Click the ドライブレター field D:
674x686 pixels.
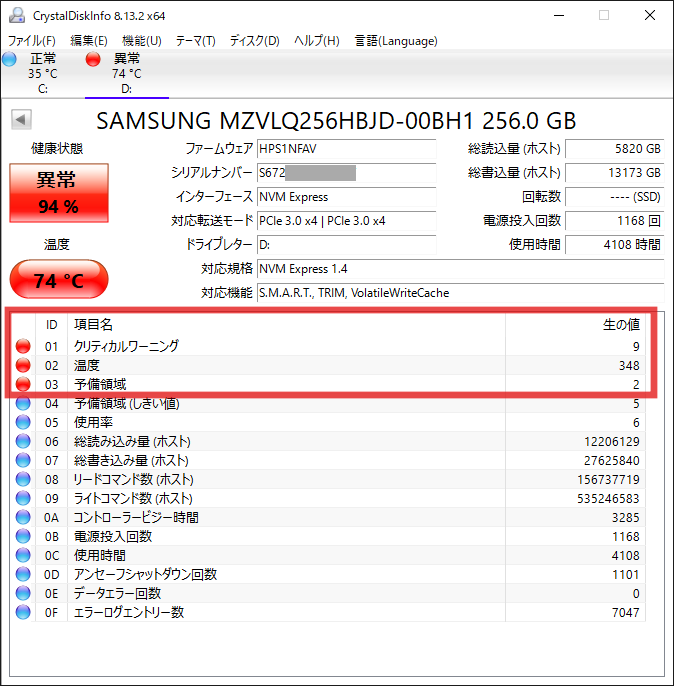point(346,245)
